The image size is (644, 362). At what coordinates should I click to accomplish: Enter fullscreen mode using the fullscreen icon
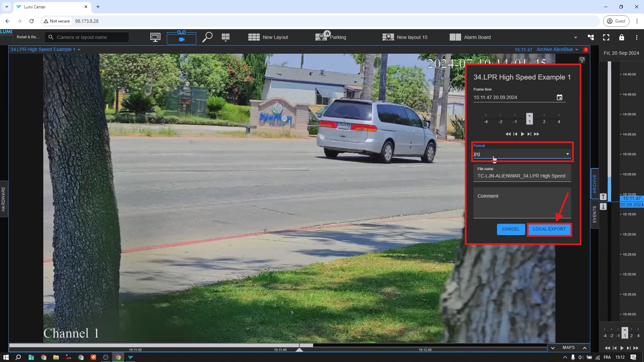point(606,37)
